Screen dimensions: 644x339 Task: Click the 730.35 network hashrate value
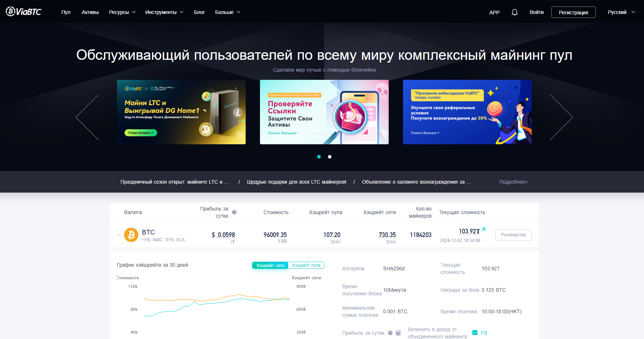(x=387, y=235)
